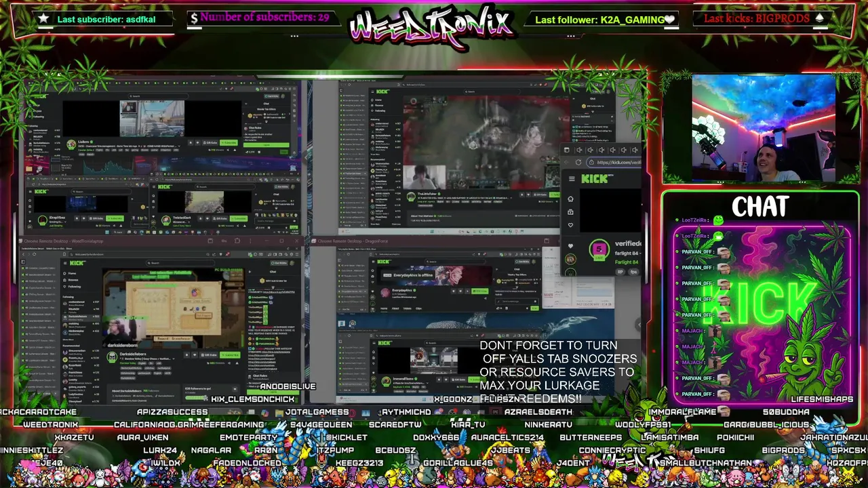Open verified channel avatar next to Farlight 84
868x488 pixels.
click(599, 249)
